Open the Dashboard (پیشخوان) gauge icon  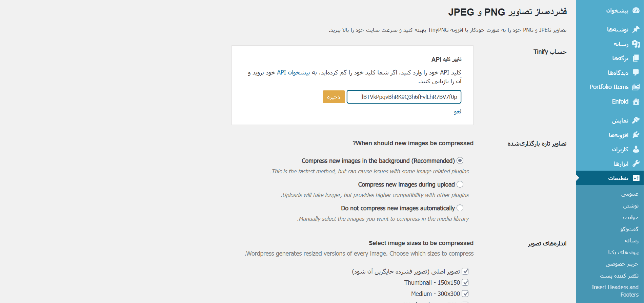(636, 10)
